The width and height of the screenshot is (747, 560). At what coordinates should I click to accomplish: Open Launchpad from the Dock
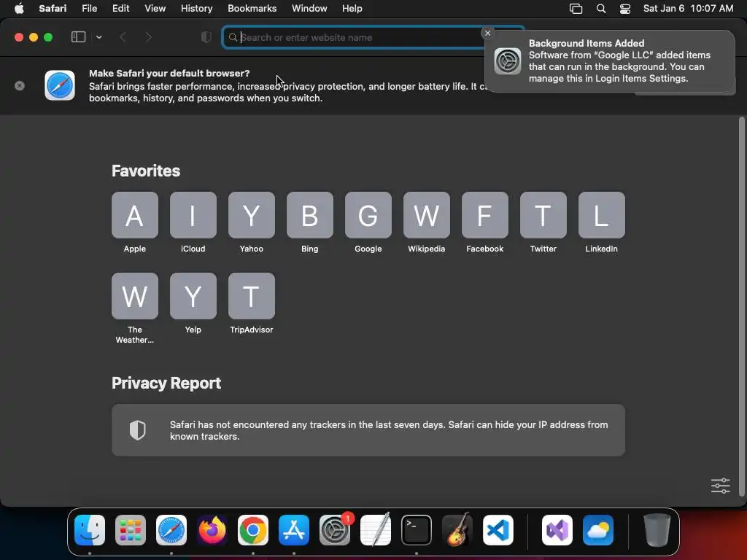pos(131,530)
